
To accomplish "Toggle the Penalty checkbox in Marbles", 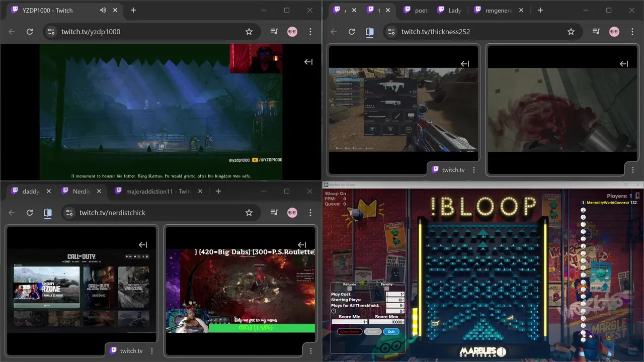I will tap(386, 289).
